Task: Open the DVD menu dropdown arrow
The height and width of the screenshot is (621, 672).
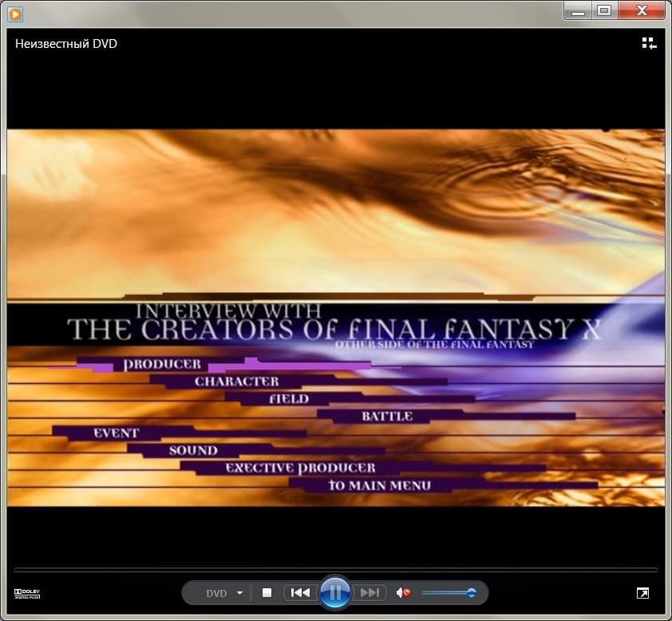Action: point(239,593)
